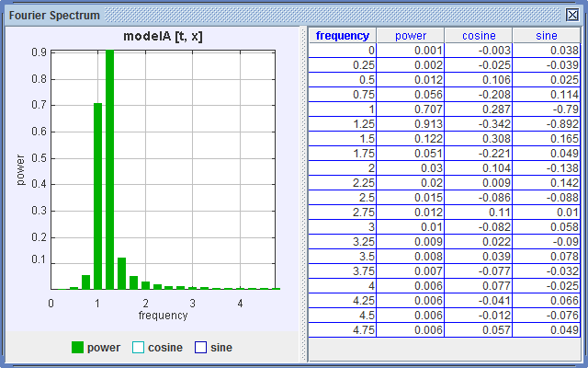Click the Fourier Spectrum title bar
Image resolution: width=588 pixels, height=368 pixels.
276,15
